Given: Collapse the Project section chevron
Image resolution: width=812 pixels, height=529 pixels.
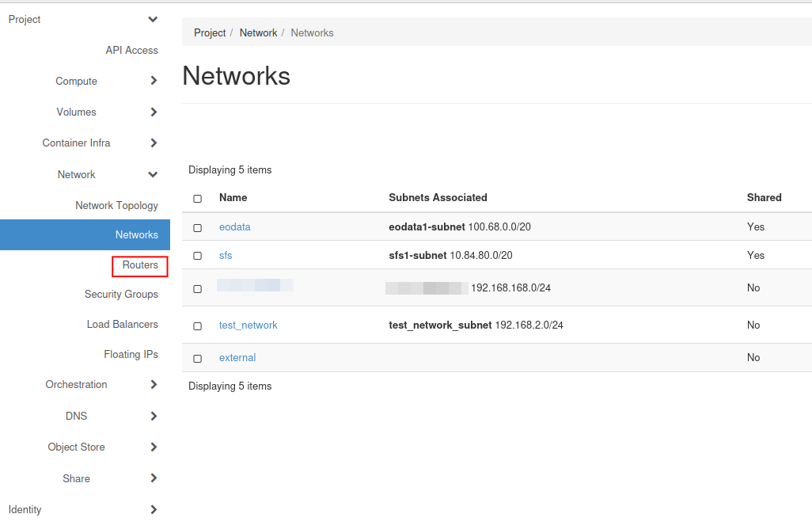Looking at the screenshot, I should (153, 19).
